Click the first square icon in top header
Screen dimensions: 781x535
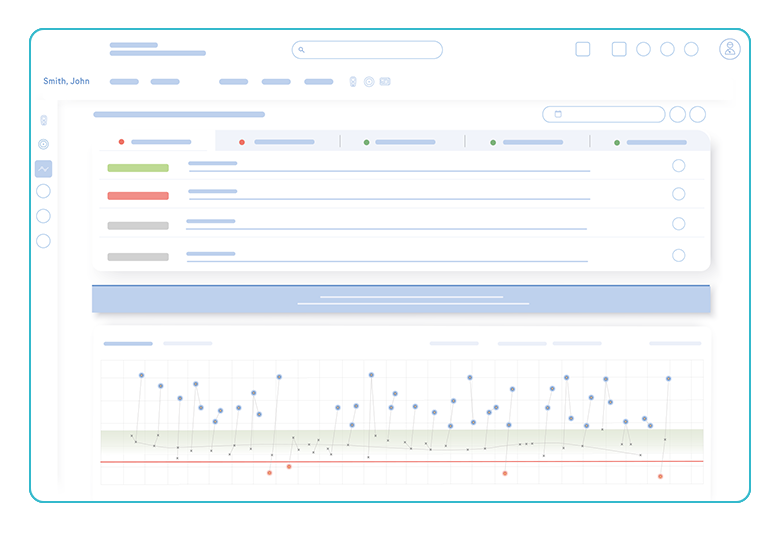pyautogui.click(x=583, y=49)
